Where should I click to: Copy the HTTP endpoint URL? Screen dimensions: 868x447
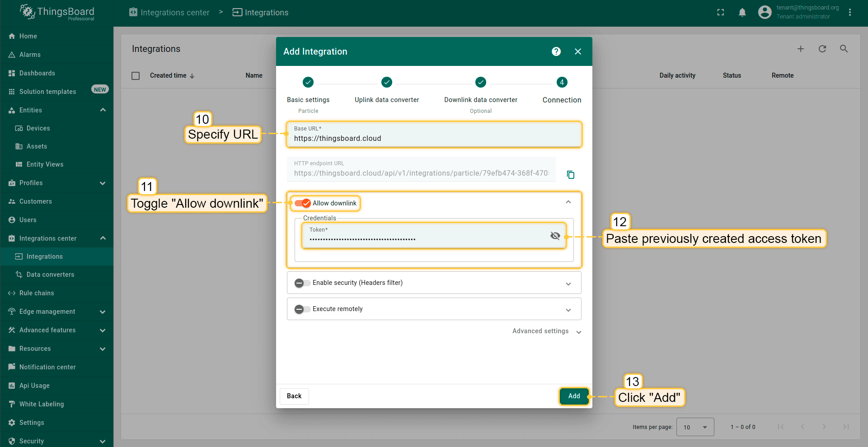571,175
